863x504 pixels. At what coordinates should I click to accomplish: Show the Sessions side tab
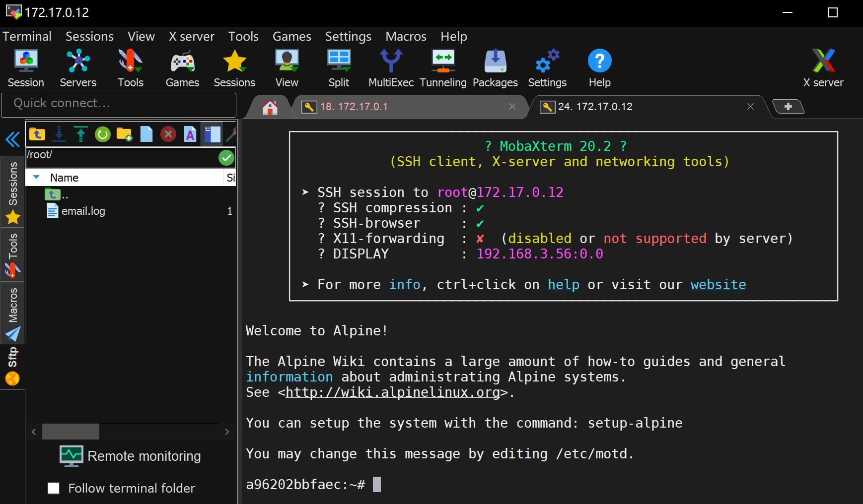[13, 191]
